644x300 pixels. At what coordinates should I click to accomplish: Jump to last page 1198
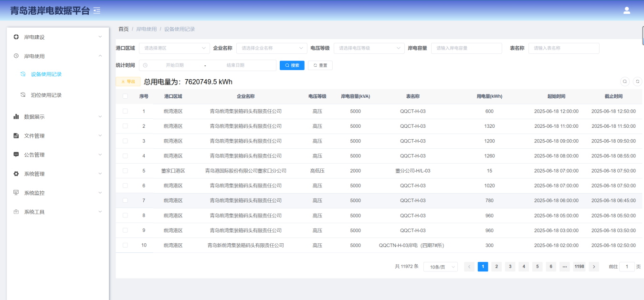pos(579,267)
